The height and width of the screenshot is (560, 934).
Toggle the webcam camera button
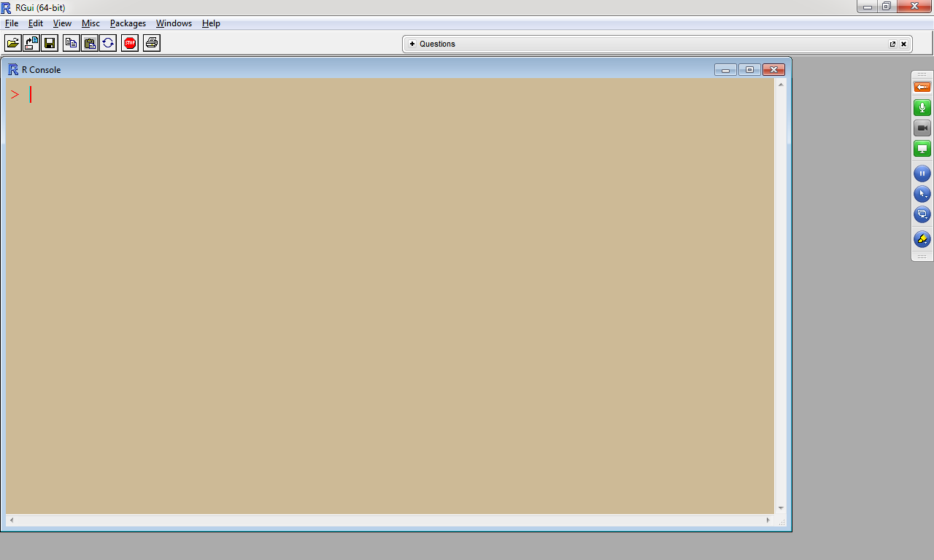[x=922, y=128]
